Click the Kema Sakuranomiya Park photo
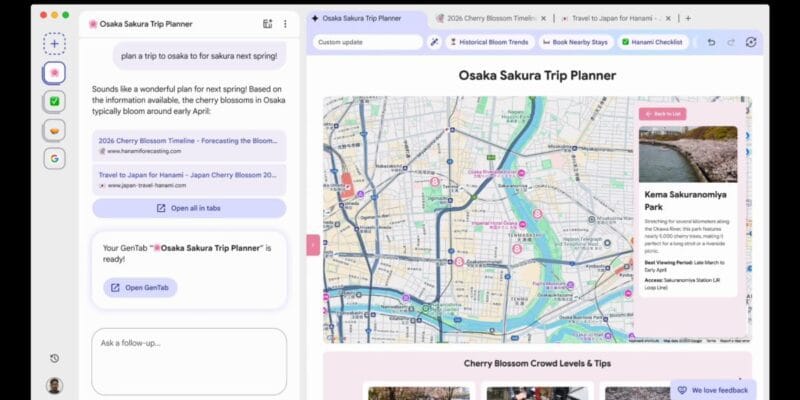 pyautogui.click(x=688, y=154)
